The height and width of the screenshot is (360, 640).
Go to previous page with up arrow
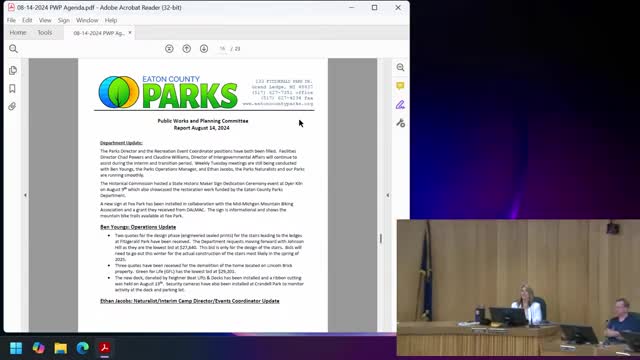187,49
